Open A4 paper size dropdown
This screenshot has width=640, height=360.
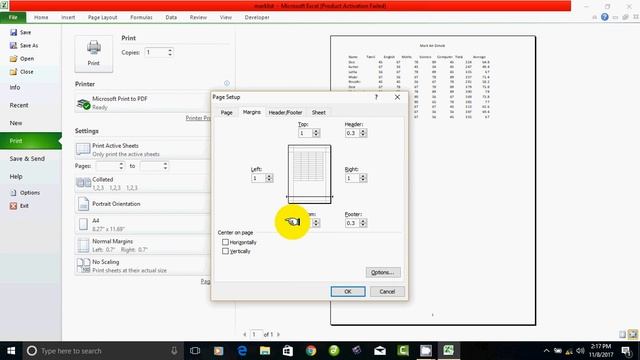pos(143,224)
